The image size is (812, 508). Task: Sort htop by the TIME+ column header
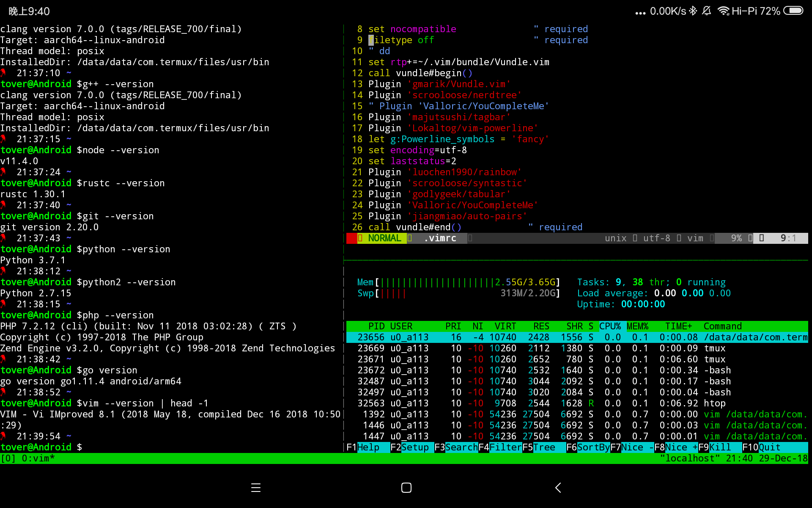[x=678, y=326]
